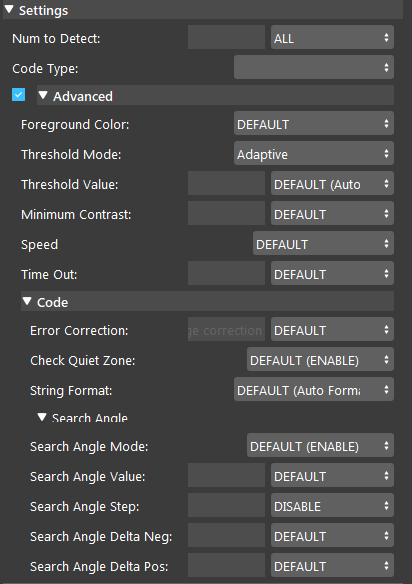Click Num to Detect input field

coord(226,37)
